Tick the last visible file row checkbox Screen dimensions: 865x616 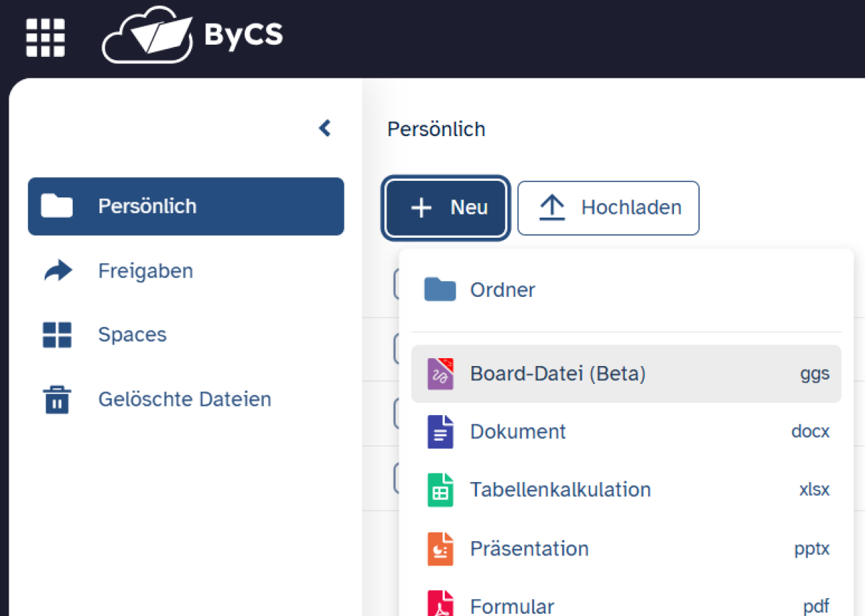pyautogui.click(x=396, y=478)
